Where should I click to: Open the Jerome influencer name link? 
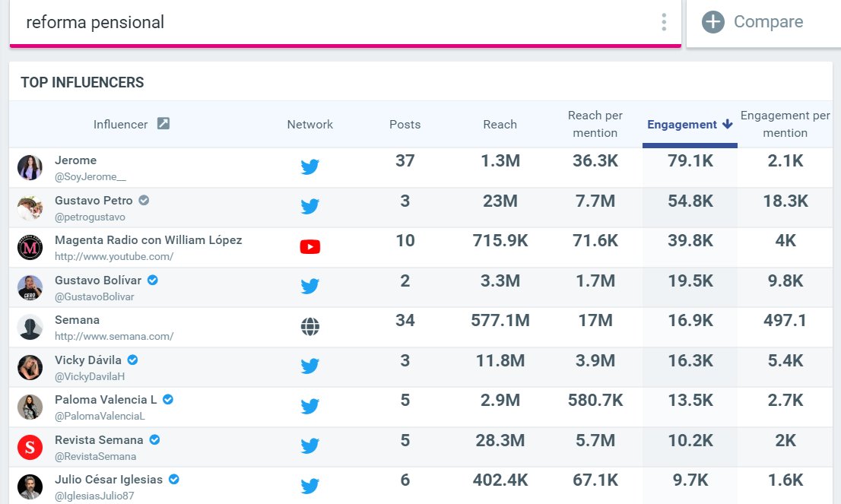coord(75,160)
